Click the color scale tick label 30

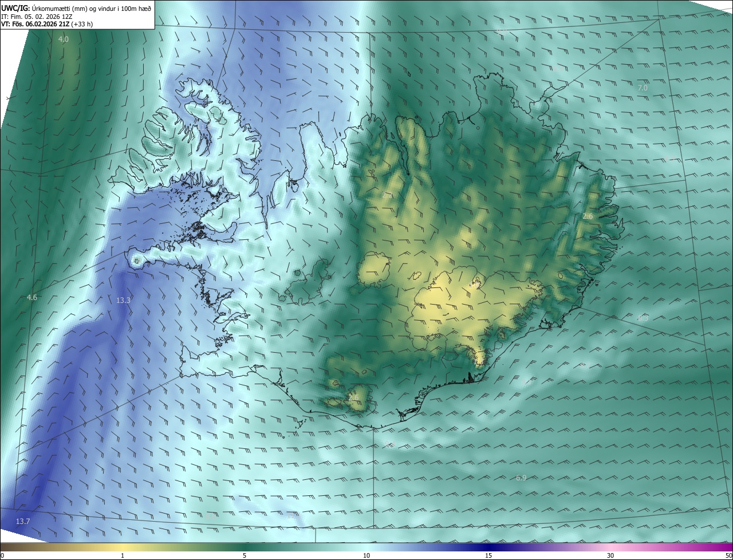tap(610, 555)
